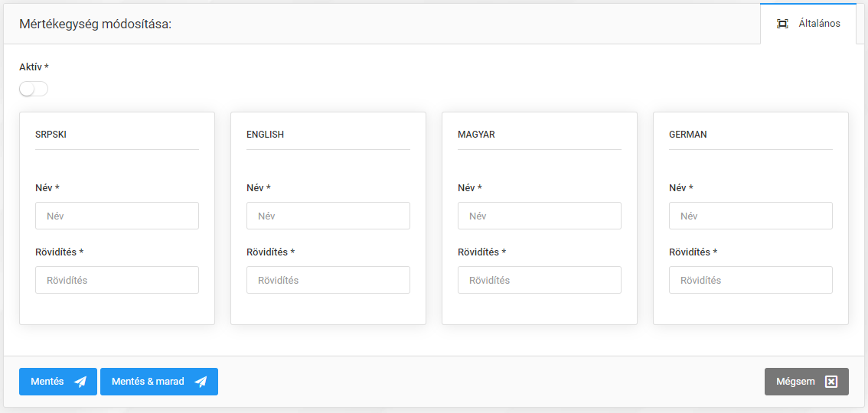This screenshot has height=413, width=868.
Task: Click the Név field under ENGLISH
Action: coord(328,216)
